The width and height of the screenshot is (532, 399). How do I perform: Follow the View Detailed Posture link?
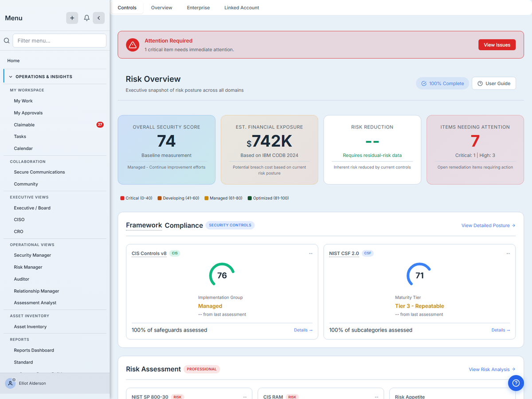tap(488, 226)
